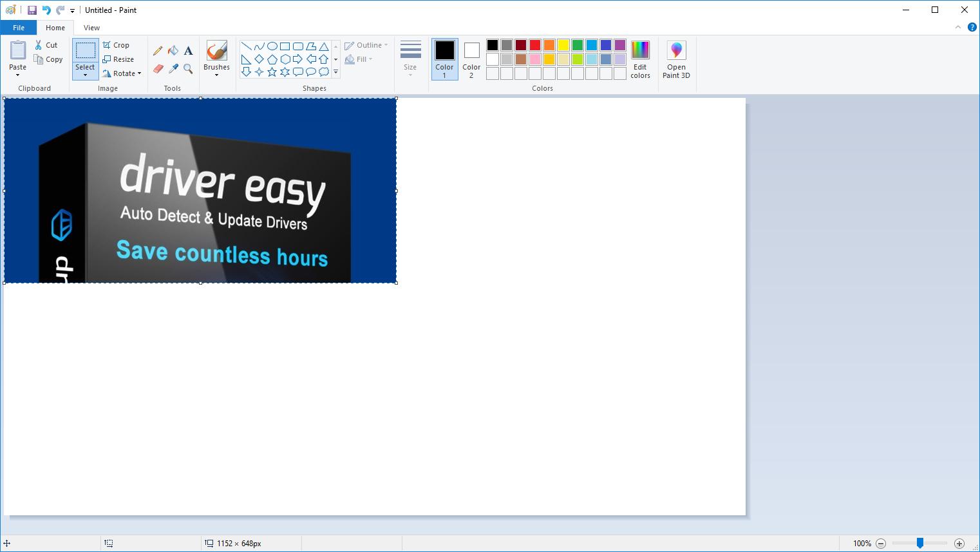Open the File menu
Image resolution: width=980 pixels, height=552 pixels.
click(x=19, y=28)
